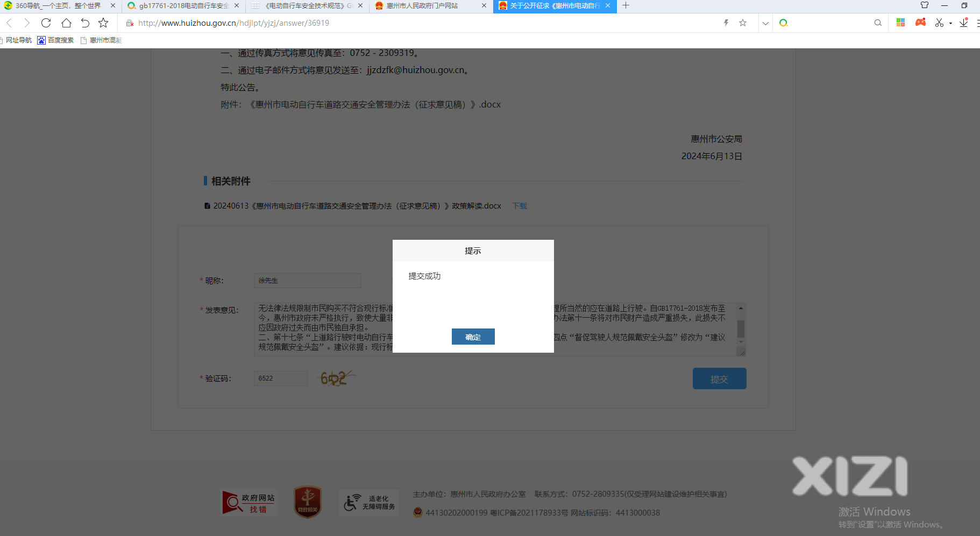Bookmark this page with address bar star
This screenshot has width=980, height=536.
click(x=743, y=23)
